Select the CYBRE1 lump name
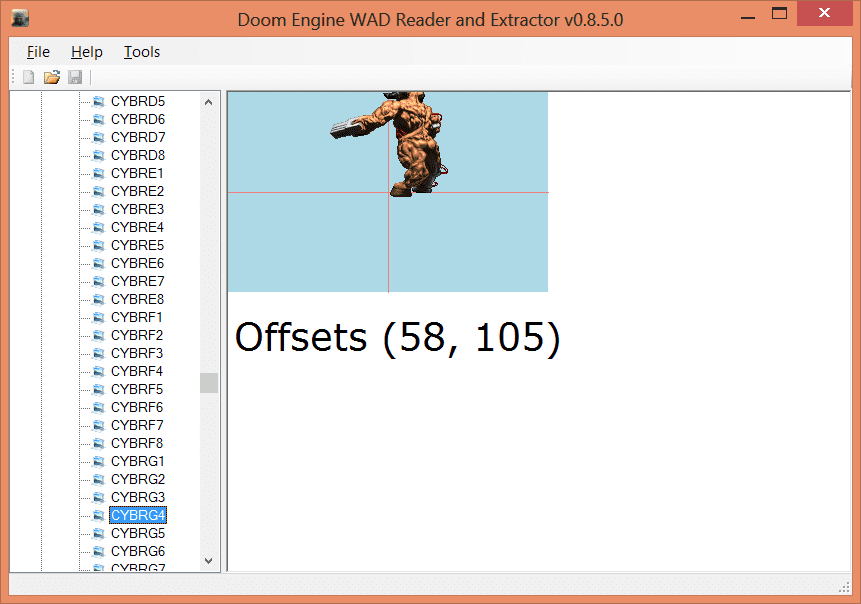This screenshot has width=861, height=604. pos(137,173)
